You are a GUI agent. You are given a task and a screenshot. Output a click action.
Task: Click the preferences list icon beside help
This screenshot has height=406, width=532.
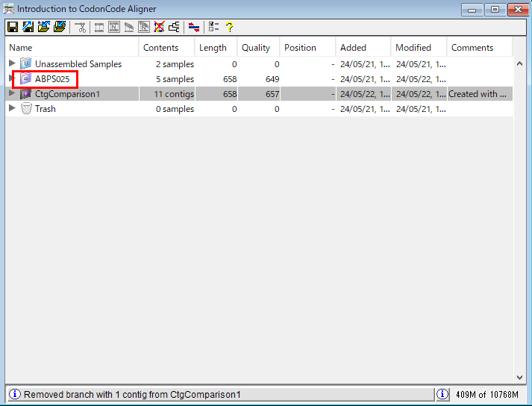[214, 27]
